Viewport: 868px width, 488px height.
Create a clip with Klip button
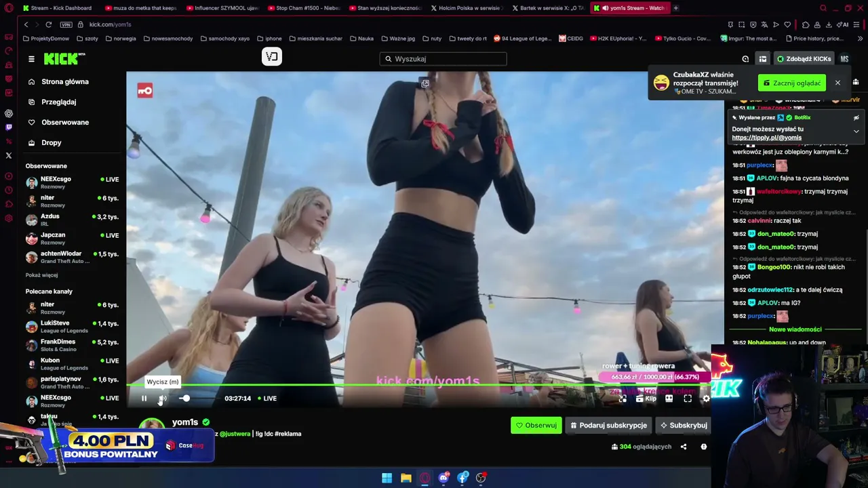(x=646, y=399)
